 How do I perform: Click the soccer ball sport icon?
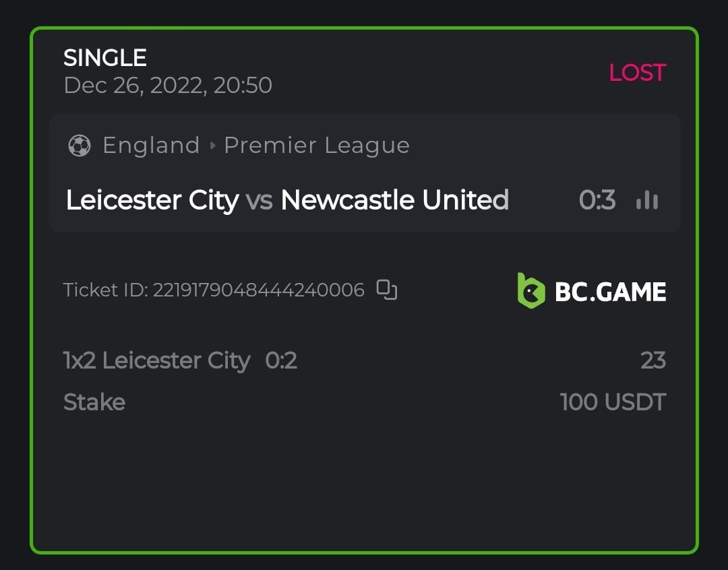coord(80,146)
